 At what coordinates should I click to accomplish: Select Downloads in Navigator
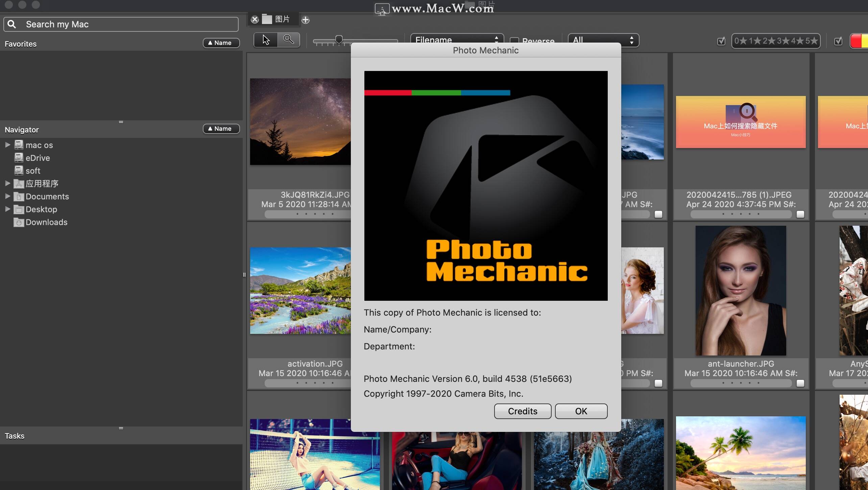(46, 222)
